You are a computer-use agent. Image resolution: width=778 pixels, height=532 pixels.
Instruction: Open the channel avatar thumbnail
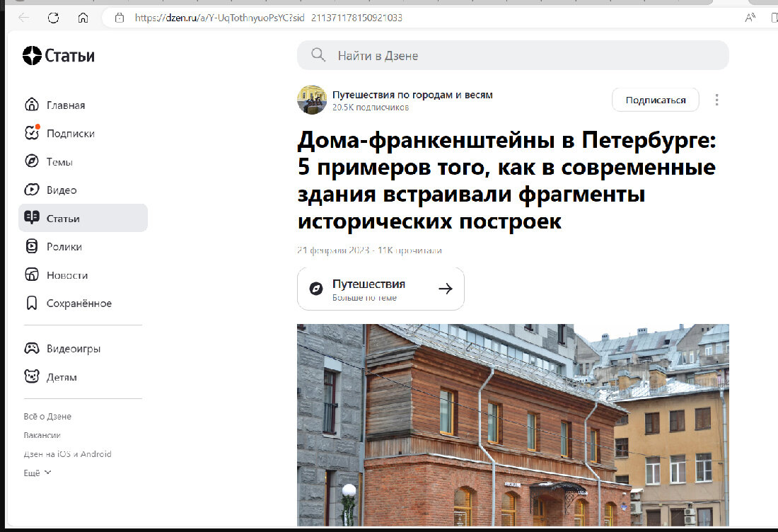[x=312, y=100]
